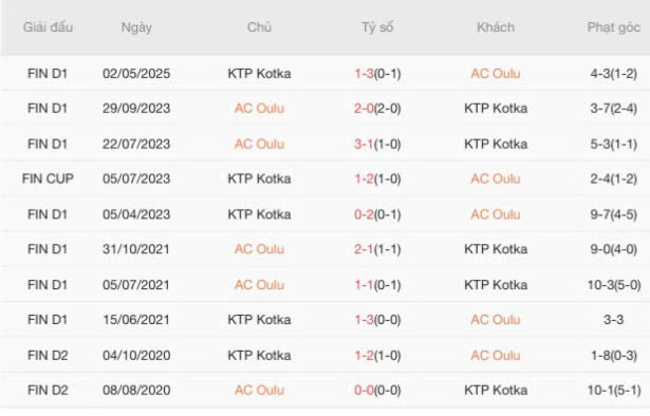Screen dimensions: 650x416
Task: Open the 0-0(0-0) score on 08/08/2020
Action: pyautogui.click(x=377, y=390)
